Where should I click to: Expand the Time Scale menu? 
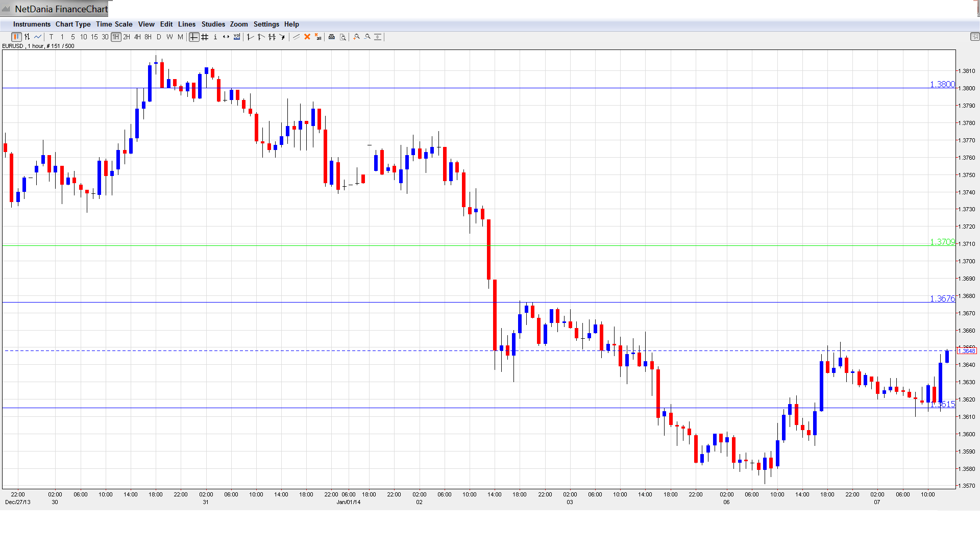pos(114,24)
